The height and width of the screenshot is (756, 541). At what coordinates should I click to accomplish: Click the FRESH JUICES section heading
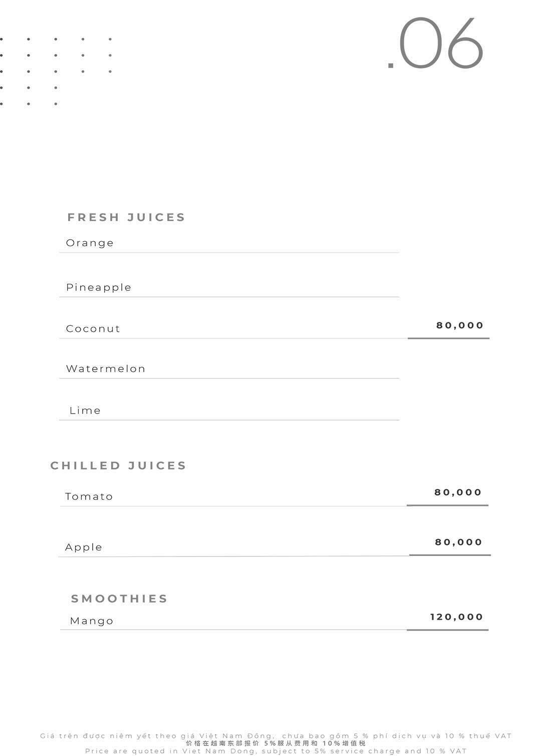126,218
